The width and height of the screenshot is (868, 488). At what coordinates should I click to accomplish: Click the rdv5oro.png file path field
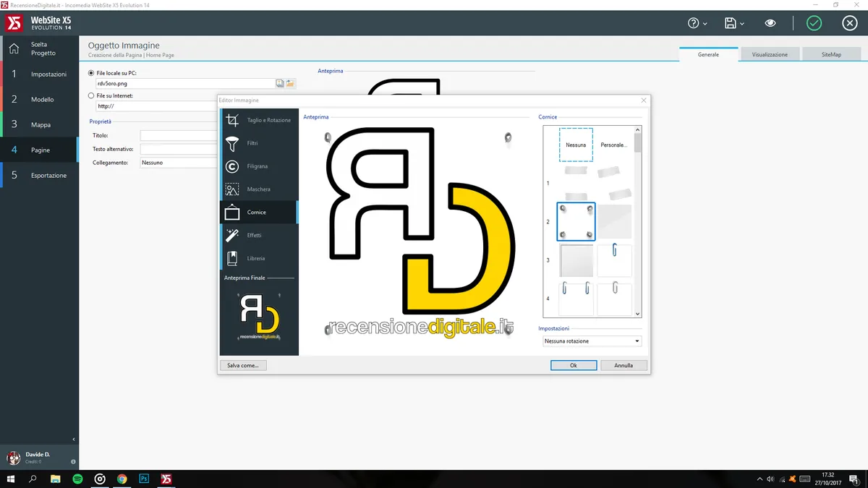coord(184,84)
